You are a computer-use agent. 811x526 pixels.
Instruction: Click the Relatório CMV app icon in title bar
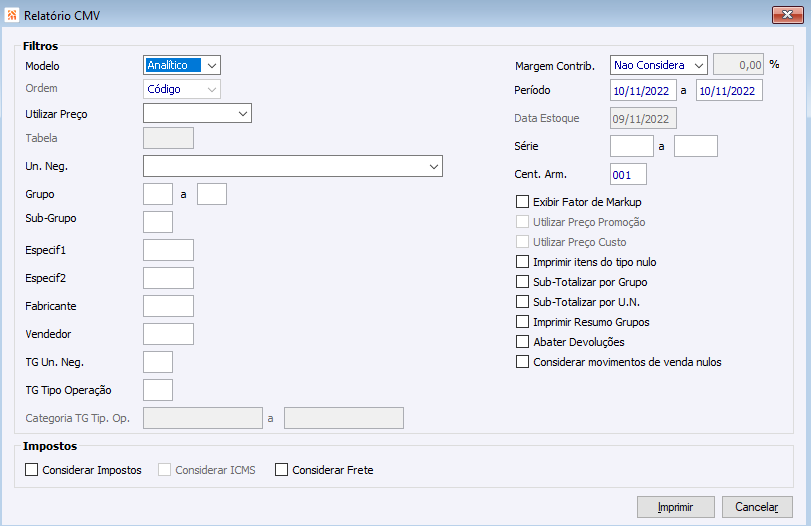[x=12, y=15]
